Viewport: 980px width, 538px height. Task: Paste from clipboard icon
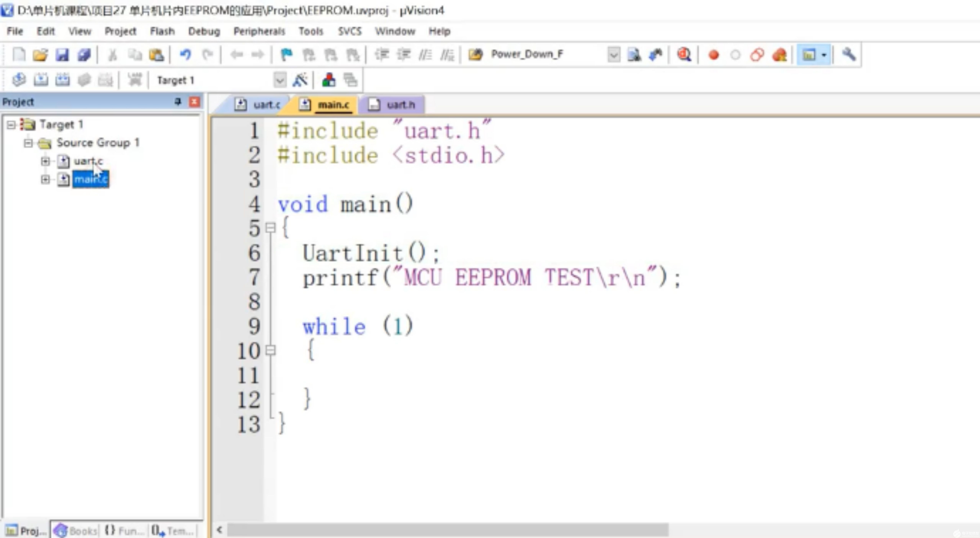(156, 55)
